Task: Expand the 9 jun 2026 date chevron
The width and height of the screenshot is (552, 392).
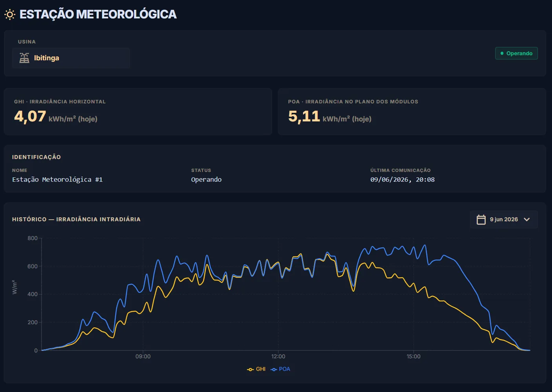Action: click(x=527, y=219)
